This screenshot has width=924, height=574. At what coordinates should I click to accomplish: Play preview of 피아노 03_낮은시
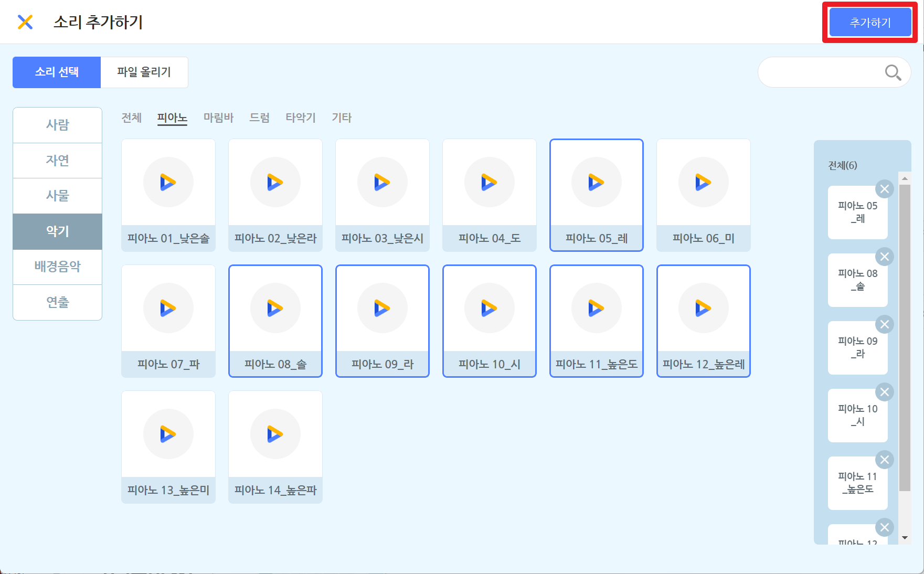(383, 182)
